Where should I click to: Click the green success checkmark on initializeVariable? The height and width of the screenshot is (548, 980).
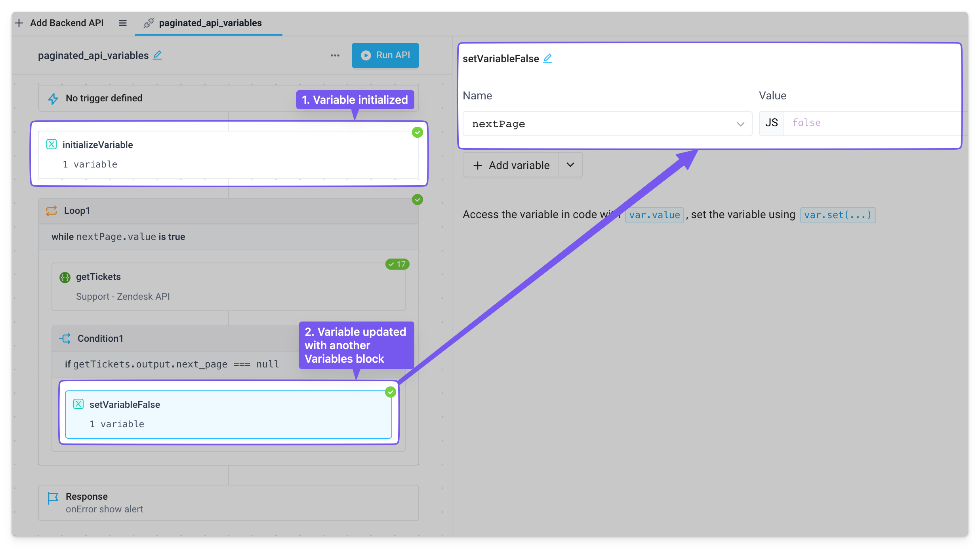click(x=417, y=132)
